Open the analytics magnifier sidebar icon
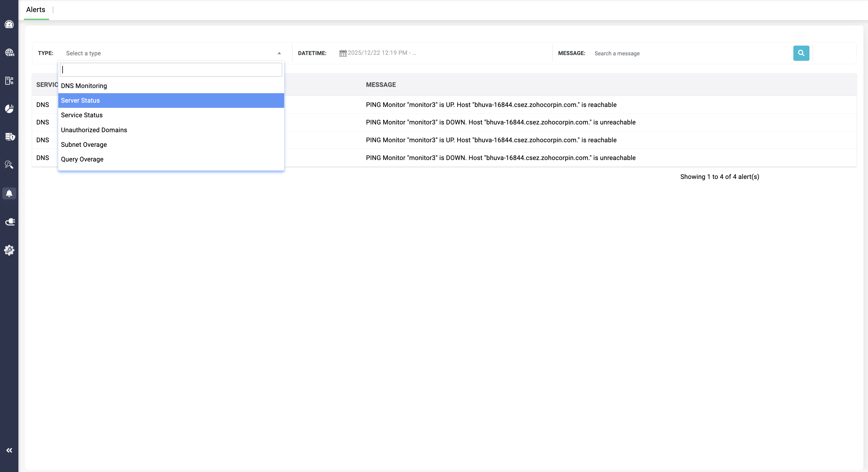This screenshot has width=868, height=472. pyautogui.click(x=9, y=165)
